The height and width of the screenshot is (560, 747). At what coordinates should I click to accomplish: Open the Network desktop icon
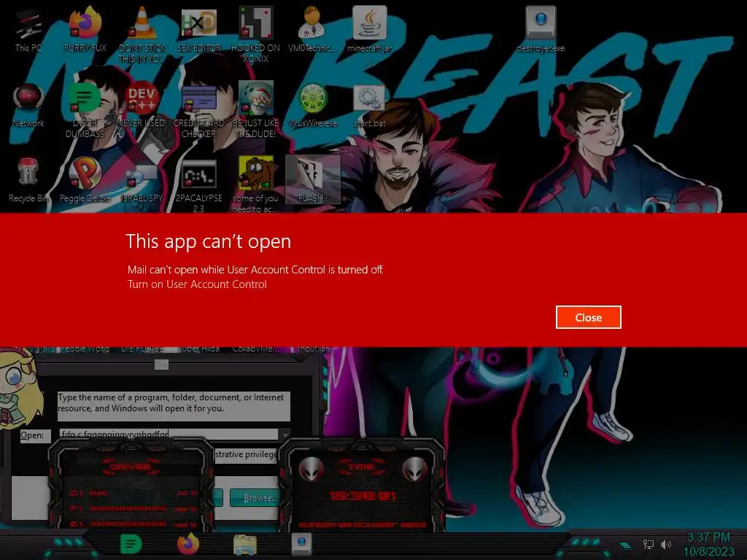[x=28, y=106]
